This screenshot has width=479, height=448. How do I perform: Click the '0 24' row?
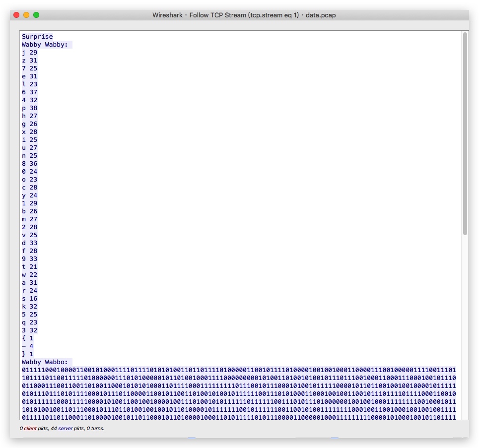click(29, 172)
